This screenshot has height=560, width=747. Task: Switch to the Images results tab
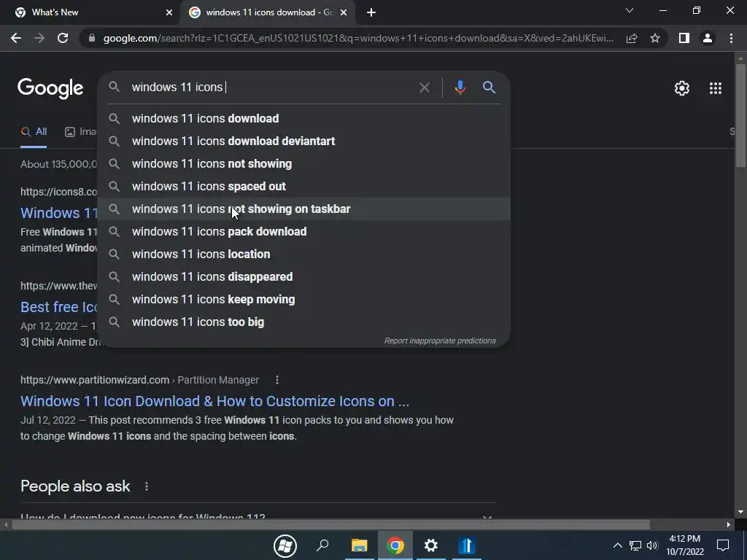click(80, 132)
